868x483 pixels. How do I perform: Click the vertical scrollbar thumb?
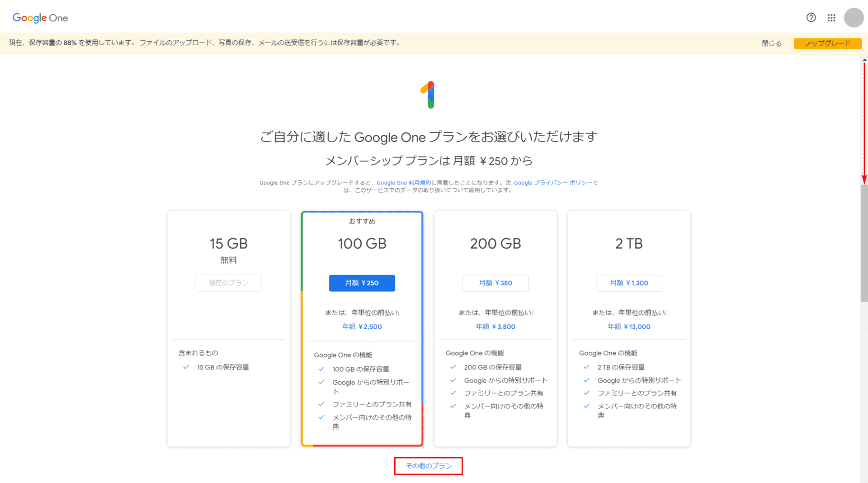click(864, 243)
